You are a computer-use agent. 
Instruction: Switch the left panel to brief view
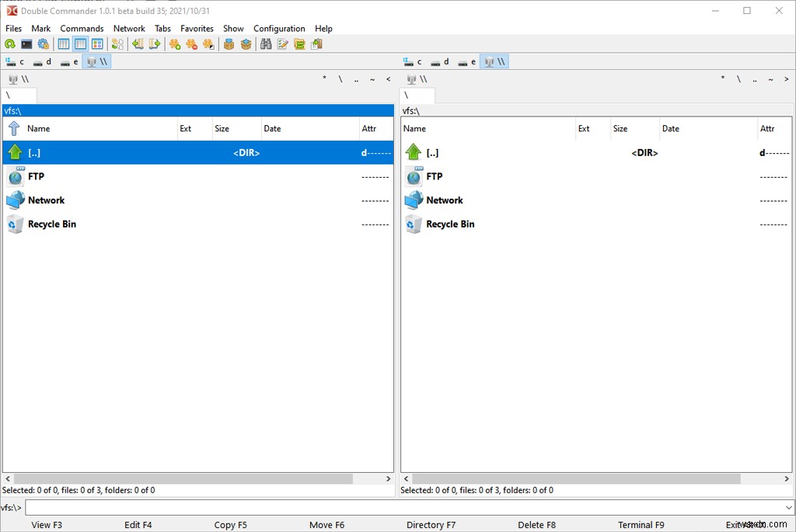63,44
